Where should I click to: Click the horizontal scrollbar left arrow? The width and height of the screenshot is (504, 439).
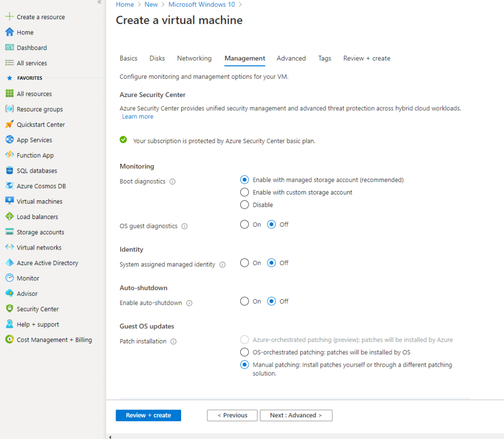click(x=110, y=437)
